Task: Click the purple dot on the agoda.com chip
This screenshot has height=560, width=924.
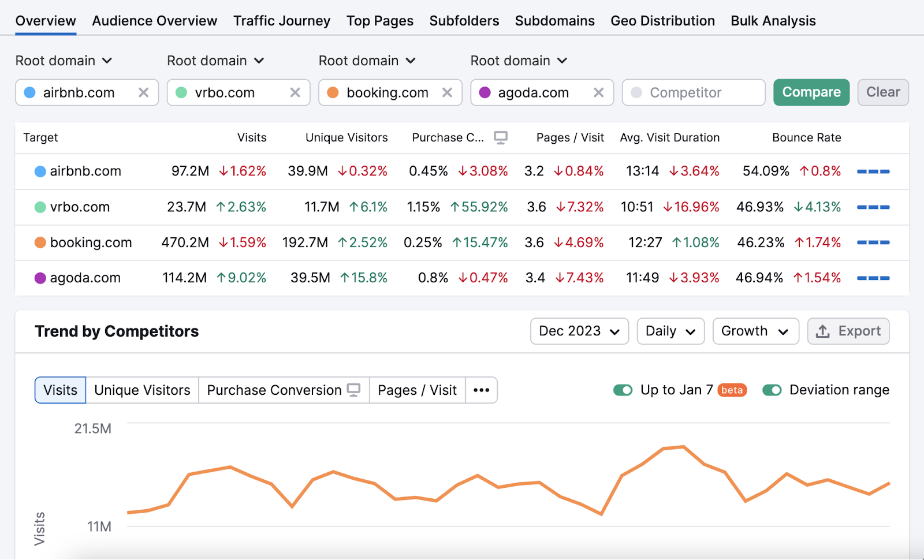Action: 485,92
